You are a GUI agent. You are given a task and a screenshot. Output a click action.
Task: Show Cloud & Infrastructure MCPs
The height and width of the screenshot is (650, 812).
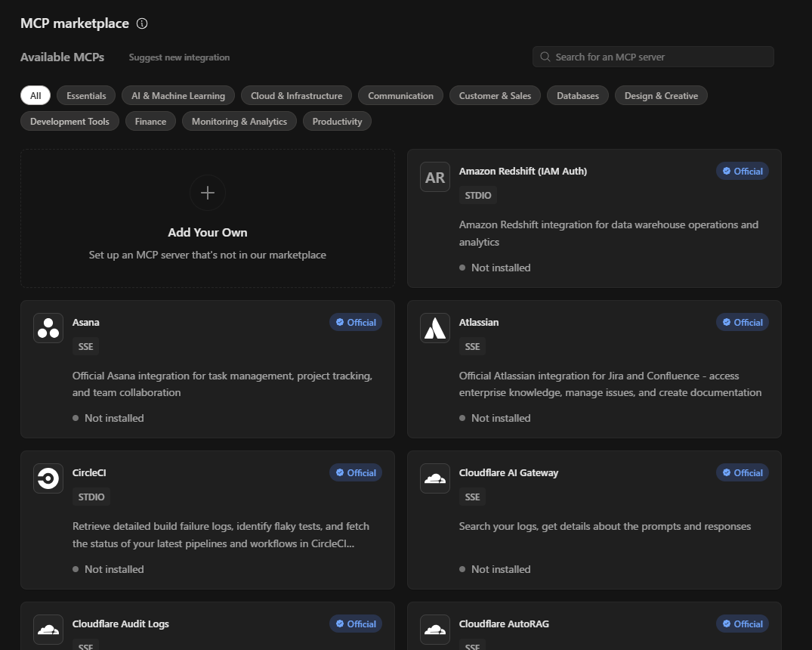pyautogui.click(x=296, y=96)
